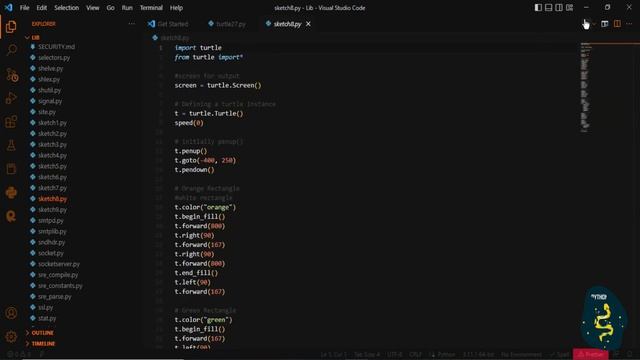This screenshot has height=360, width=640.
Task: Open socketserver.py in the explorer
Action: click(x=59, y=264)
